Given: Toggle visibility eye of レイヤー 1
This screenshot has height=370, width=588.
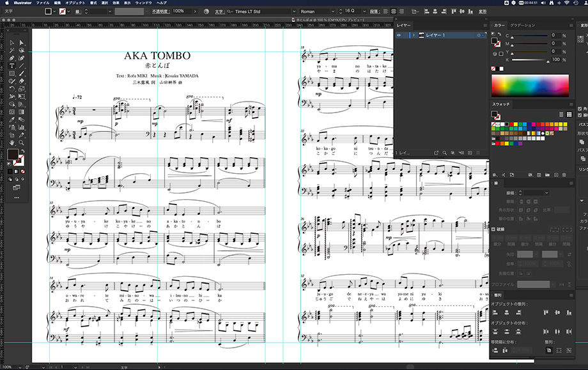Looking at the screenshot, I should (399, 35).
